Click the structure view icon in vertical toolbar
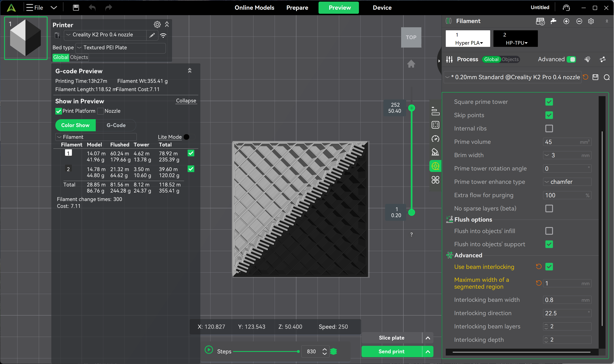Screen dimensions: 614x364 point(435,152)
